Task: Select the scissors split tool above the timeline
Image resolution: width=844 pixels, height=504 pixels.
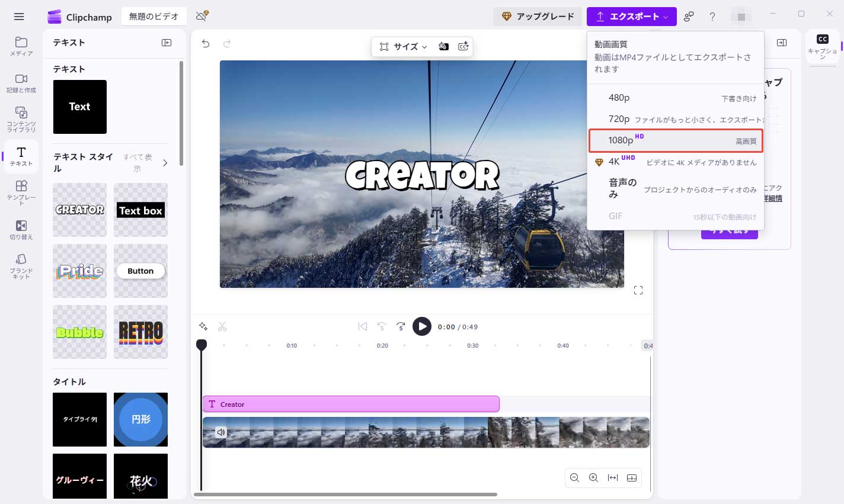Action: (222, 326)
